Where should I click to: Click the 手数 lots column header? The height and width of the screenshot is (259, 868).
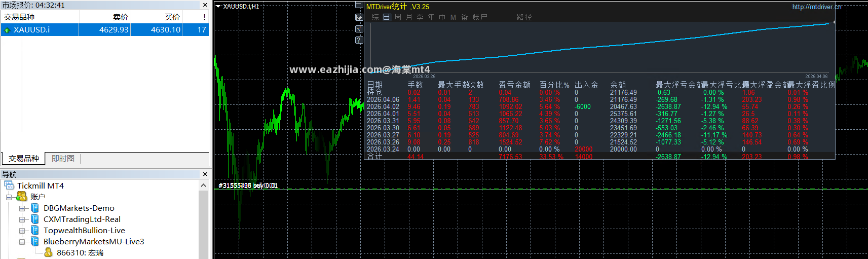(x=416, y=85)
